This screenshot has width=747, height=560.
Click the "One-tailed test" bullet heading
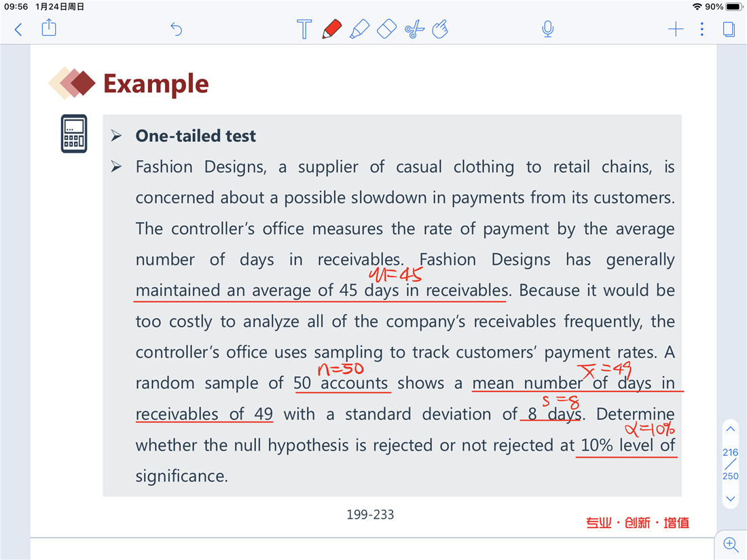[x=196, y=136]
